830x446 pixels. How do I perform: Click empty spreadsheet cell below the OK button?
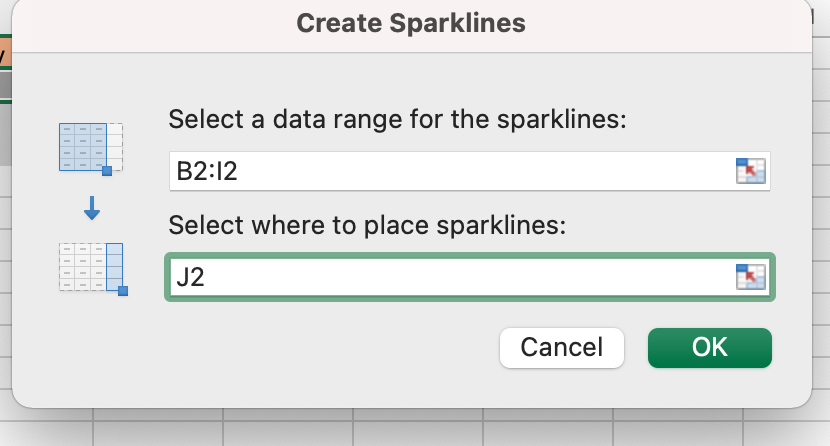tap(710, 427)
